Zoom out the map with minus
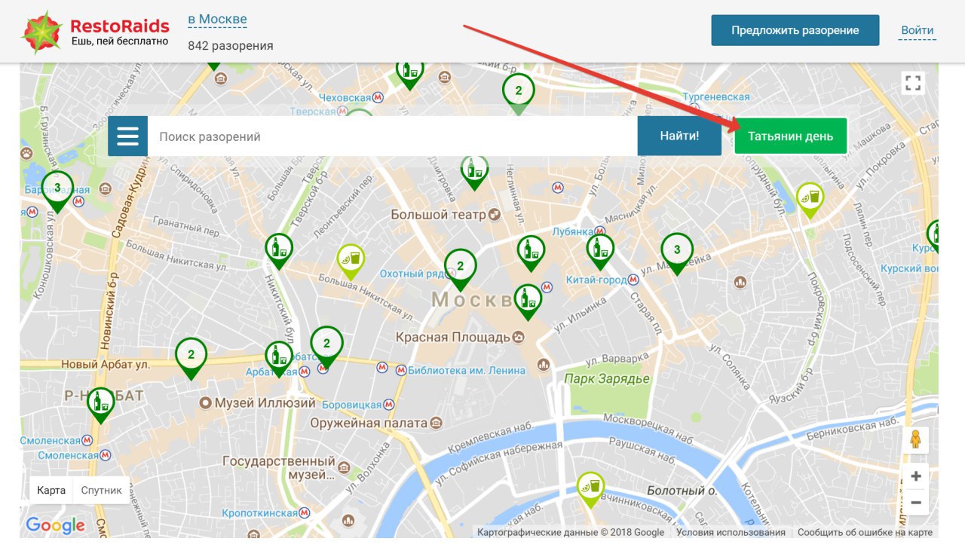965x560 pixels. [915, 502]
